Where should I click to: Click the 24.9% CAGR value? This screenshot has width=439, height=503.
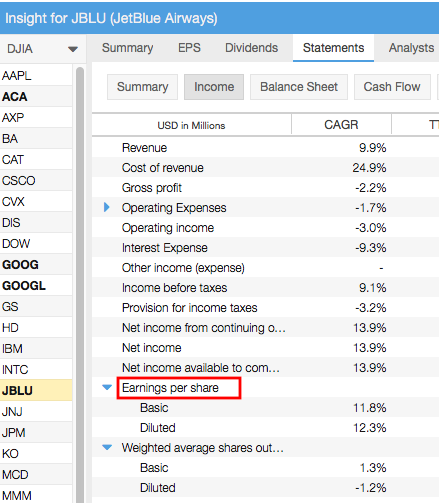point(369,168)
